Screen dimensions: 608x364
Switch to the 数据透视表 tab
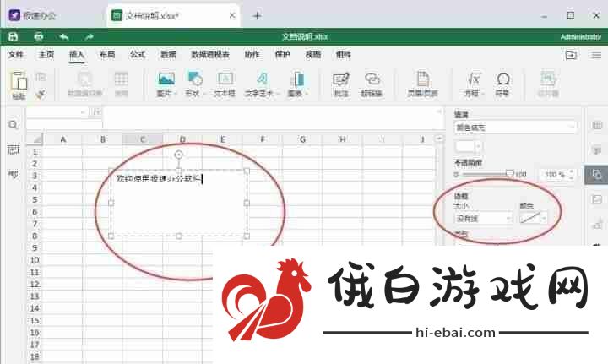pos(210,55)
